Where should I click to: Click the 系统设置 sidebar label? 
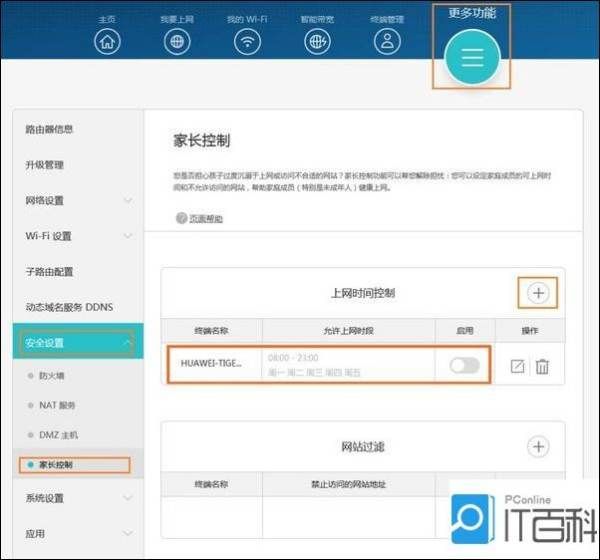click(x=44, y=498)
